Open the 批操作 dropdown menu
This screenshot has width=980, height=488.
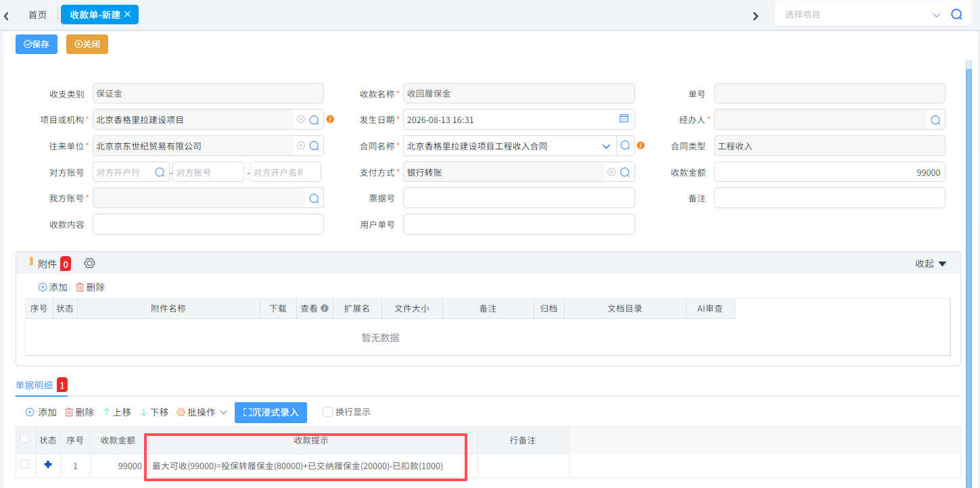click(202, 412)
